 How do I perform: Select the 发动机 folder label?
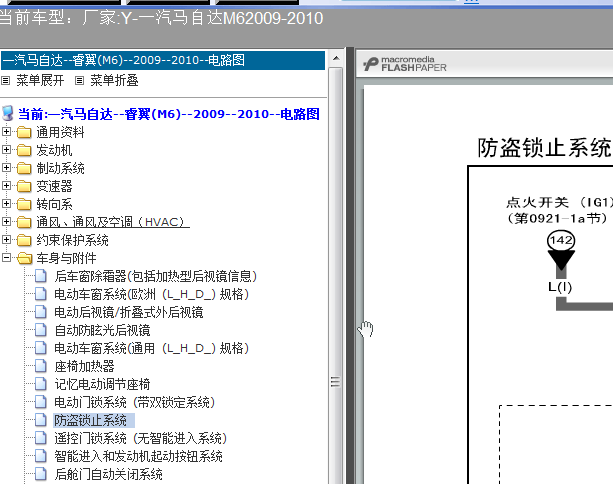coord(54,150)
